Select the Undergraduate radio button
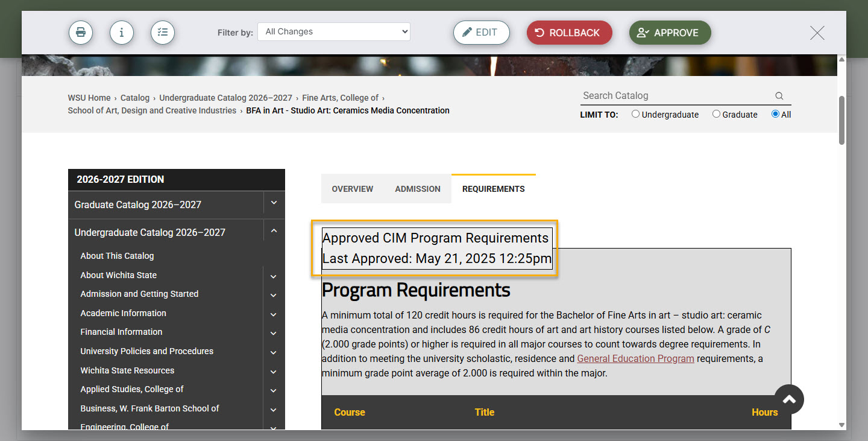The width and height of the screenshot is (868, 441). tap(635, 114)
